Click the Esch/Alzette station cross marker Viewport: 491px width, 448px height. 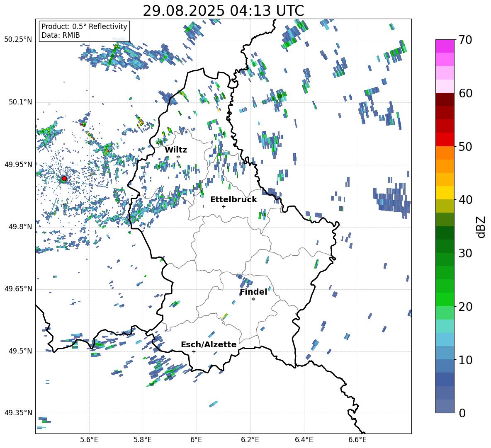[x=194, y=351]
